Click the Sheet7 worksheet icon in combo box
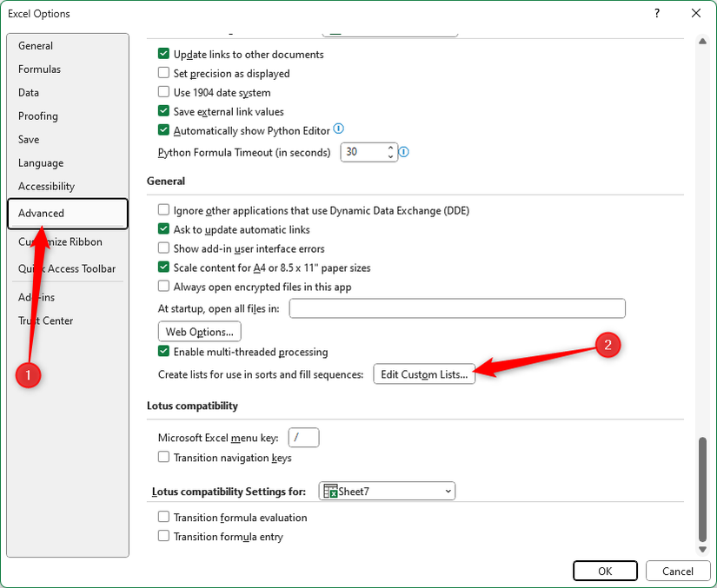717x588 pixels. coord(332,491)
